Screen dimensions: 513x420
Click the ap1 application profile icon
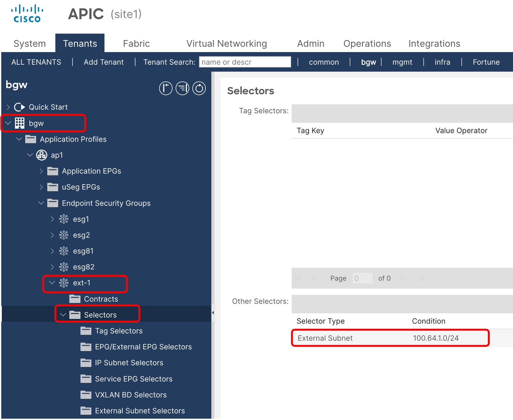[x=42, y=155]
